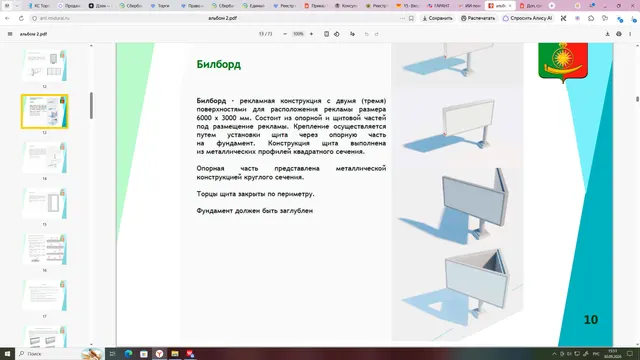Select page 16 thumbnail
Image resolution: width=640 pixels, height=360 pixels.
(x=44, y=249)
